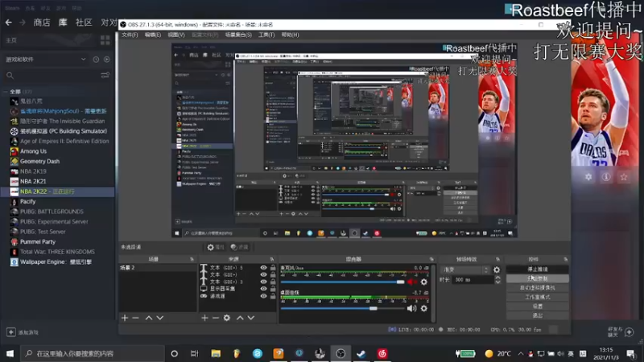Unmute the 麦克风/Aux red speaker icon
Screen dimensions: 644x362
(411, 282)
